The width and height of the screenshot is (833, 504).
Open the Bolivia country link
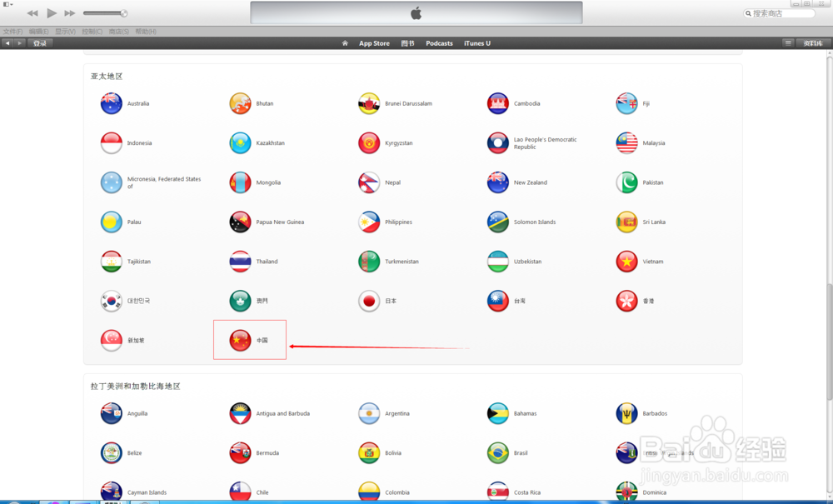[393, 453]
